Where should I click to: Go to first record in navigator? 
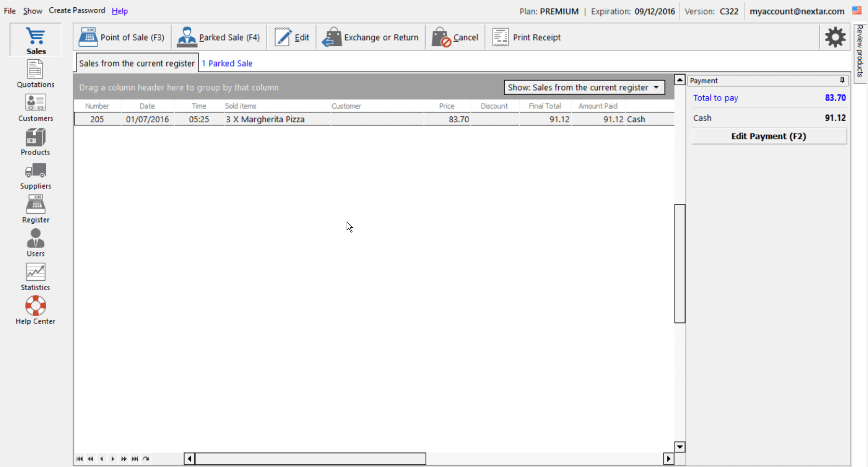(x=80, y=459)
